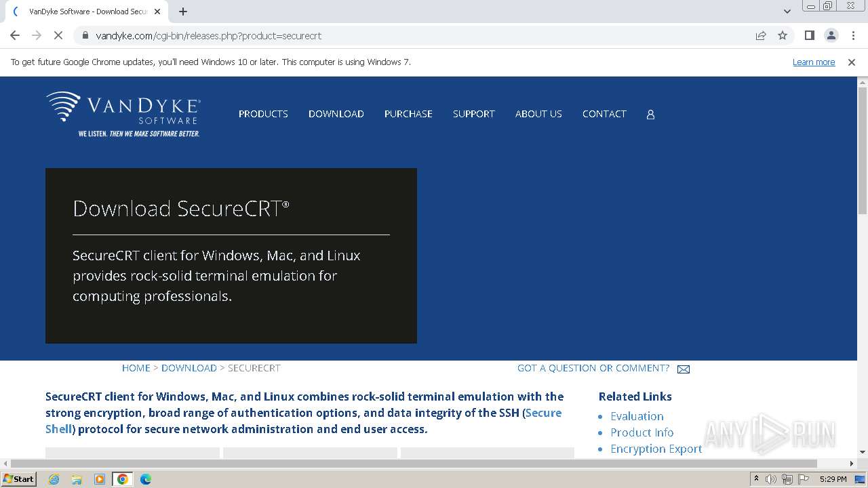Click the Download SecureCRT heading
The image size is (868, 488).
pyautogui.click(x=181, y=208)
